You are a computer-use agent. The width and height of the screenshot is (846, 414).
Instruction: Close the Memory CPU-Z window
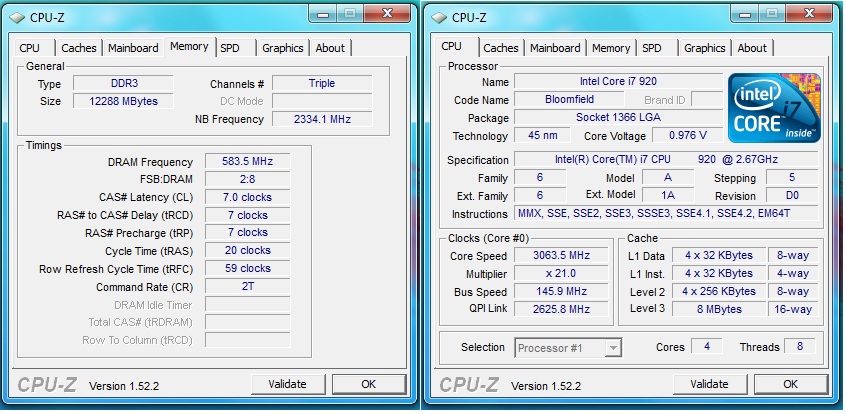point(387,13)
